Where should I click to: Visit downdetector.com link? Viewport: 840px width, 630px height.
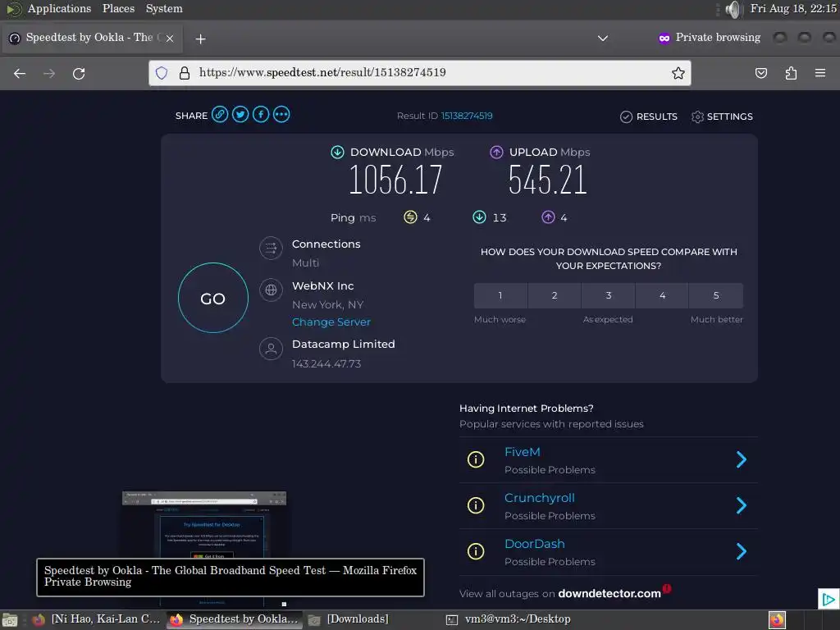(x=609, y=594)
